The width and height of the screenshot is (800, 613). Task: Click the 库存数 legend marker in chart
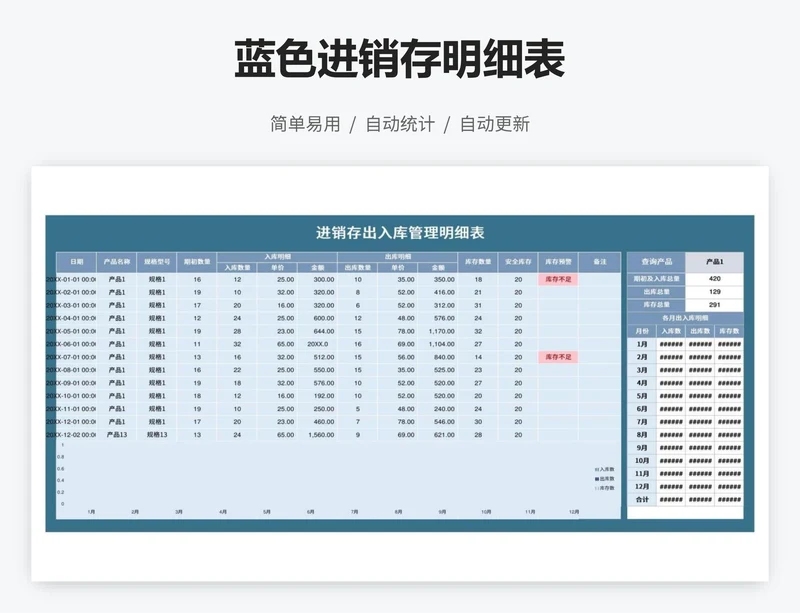[x=596, y=489]
